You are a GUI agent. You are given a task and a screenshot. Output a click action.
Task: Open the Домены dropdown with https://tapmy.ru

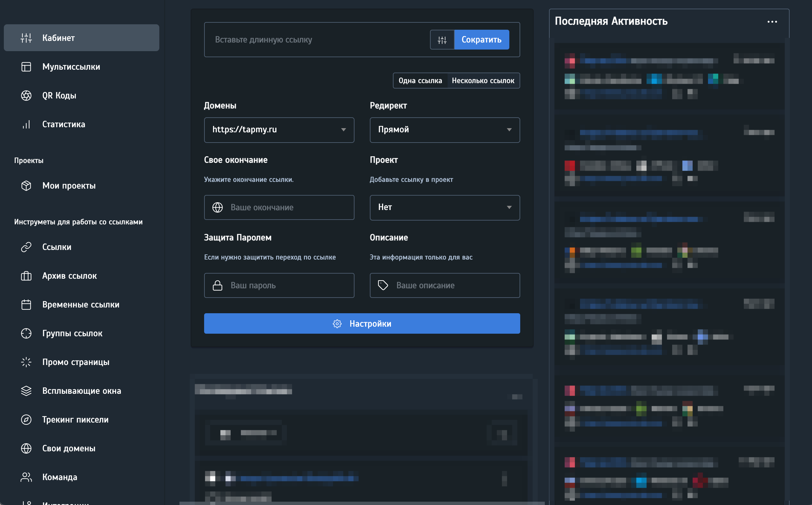[x=279, y=130]
